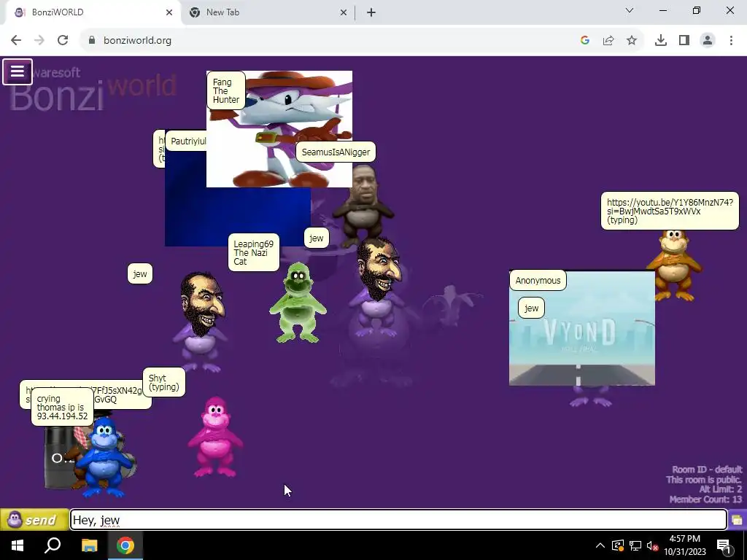Viewport: 747px width, 560px height.
Task: Open the Windows Start menu
Action: (18, 545)
